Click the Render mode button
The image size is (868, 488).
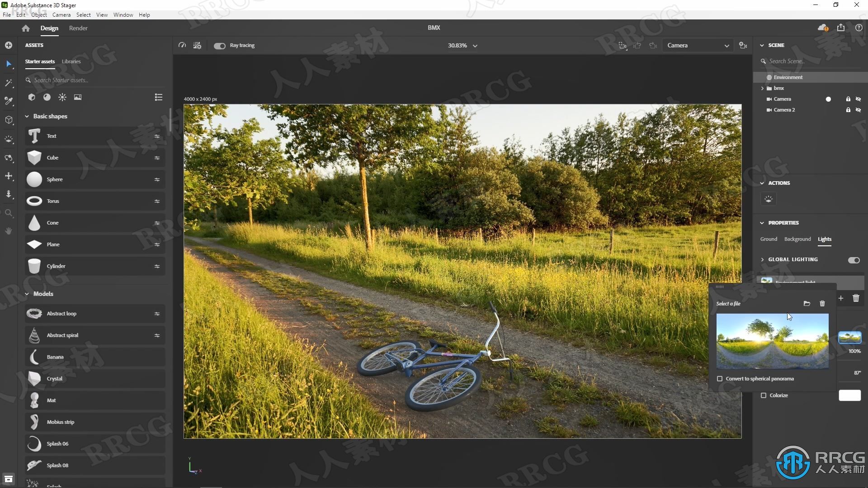pos(78,28)
